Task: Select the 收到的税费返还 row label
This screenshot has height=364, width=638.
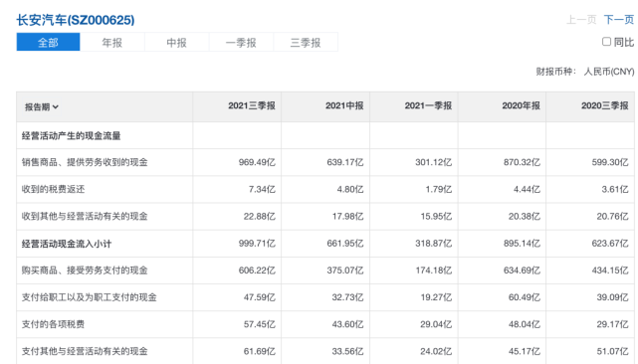Action: 53,189
